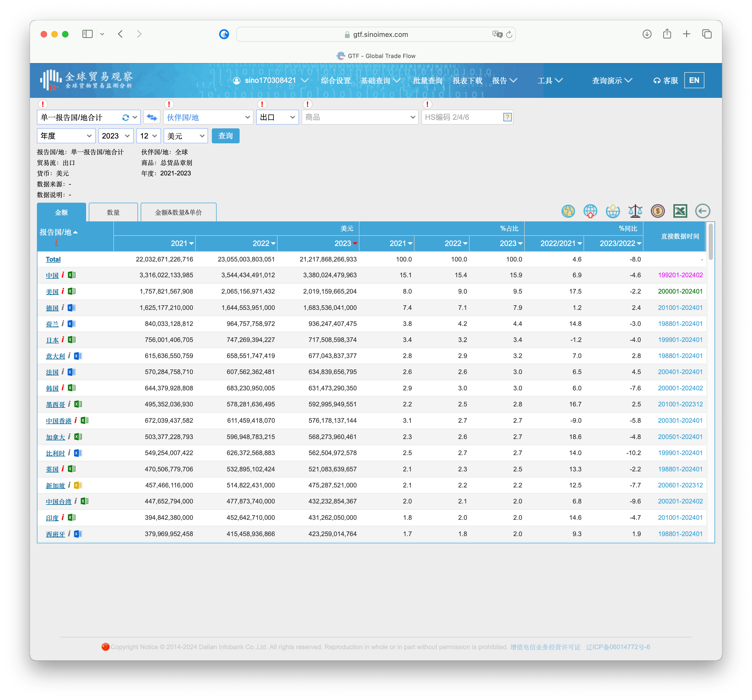Viewport: 752px width, 700px height.
Task: Open the trade balance scales icon
Action: pyautogui.click(x=635, y=211)
